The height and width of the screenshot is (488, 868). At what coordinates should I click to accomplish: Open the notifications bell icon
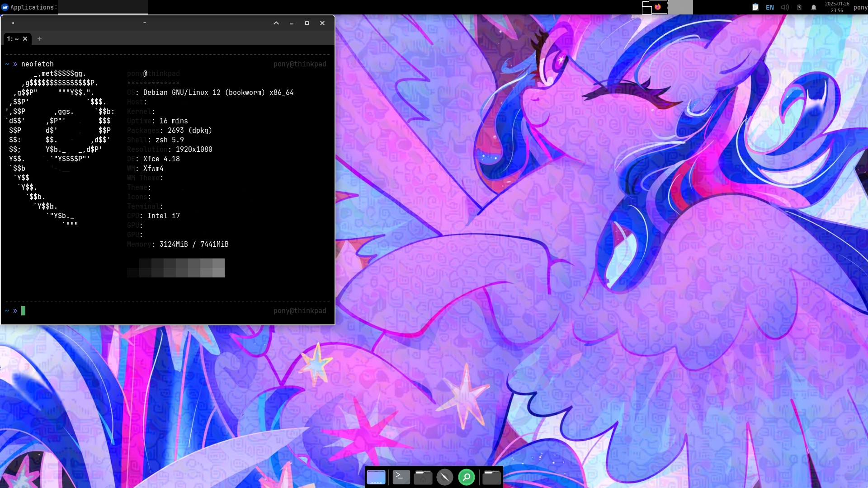[813, 7]
